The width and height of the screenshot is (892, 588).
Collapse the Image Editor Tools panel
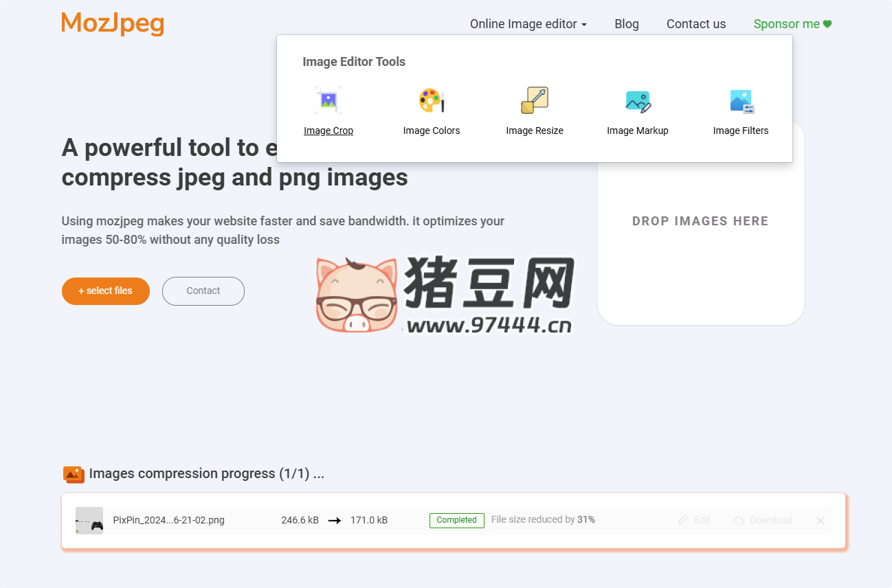(x=524, y=23)
